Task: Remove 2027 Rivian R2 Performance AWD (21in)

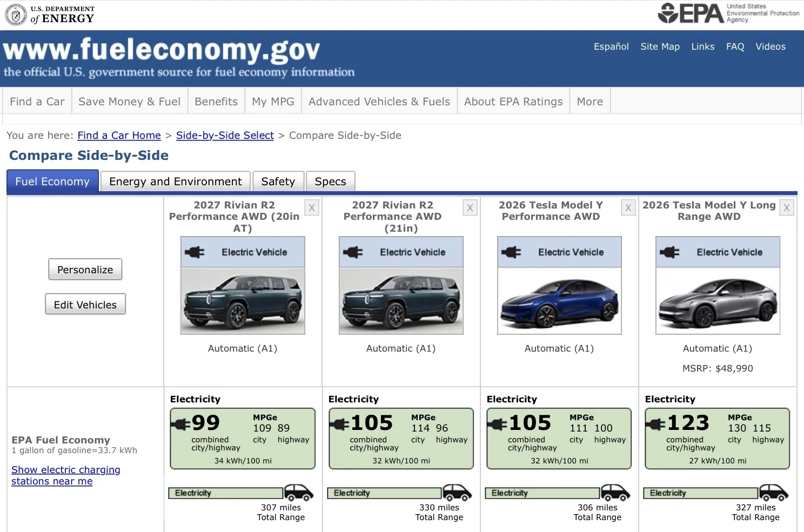Action: click(x=470, y=208)
